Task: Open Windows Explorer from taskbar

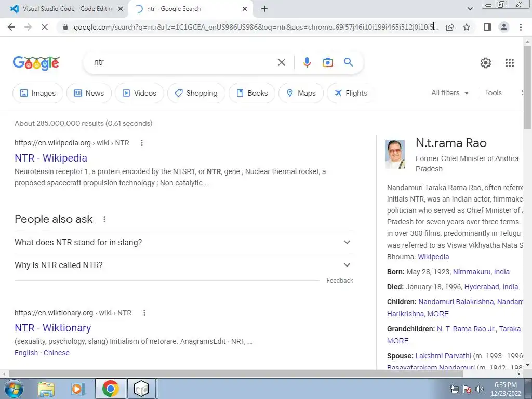Action: click(x=46, y=389)
